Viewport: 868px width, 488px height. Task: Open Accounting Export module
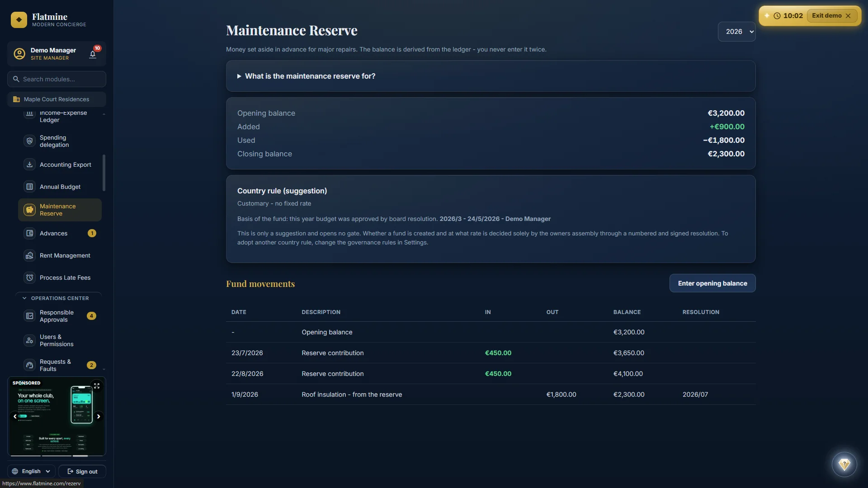coord(60,164)
